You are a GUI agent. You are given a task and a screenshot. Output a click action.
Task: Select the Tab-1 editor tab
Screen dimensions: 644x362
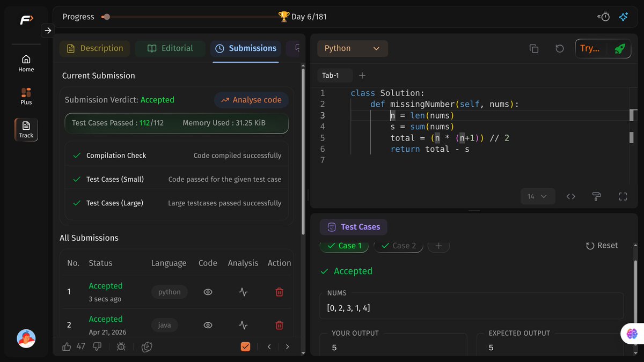click(335, 76)
